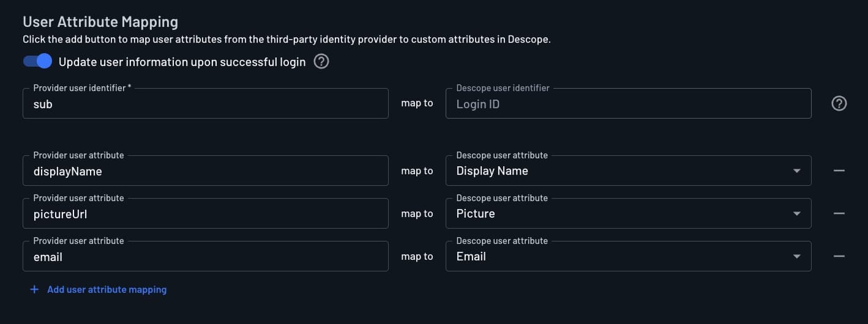Click Add user attribute mapping link

pyautogui.click(x=107, y=290)
